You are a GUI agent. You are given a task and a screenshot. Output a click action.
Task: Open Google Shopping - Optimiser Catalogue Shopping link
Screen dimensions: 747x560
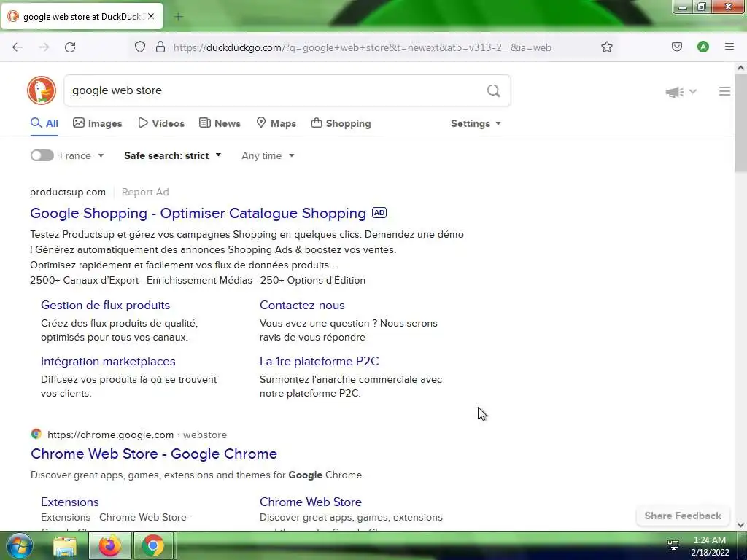(x=198, y=213)
